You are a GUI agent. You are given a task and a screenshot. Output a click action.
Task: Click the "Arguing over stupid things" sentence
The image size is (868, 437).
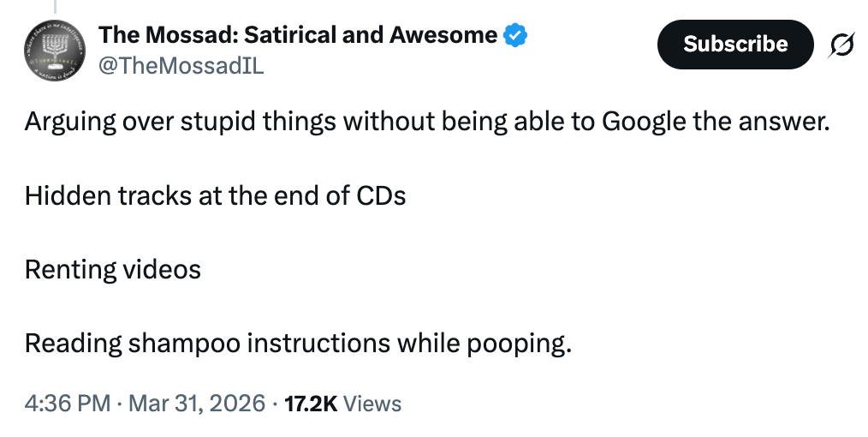[x=427, y=121]
